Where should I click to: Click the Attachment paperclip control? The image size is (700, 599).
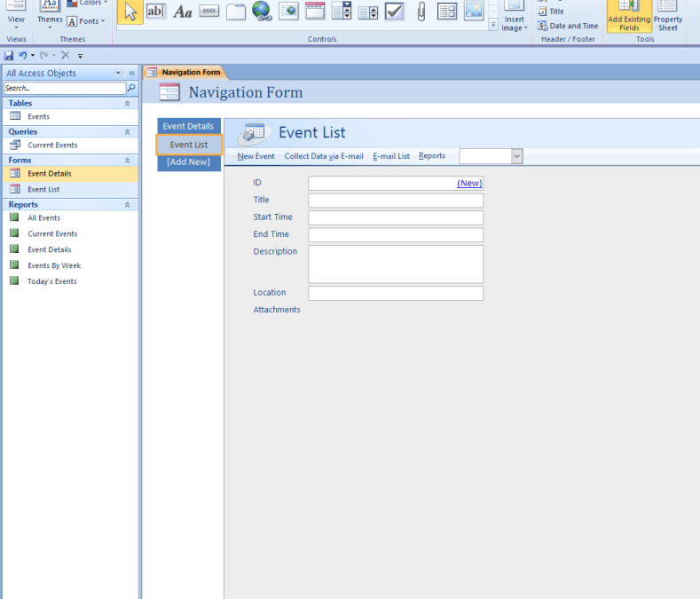[421, 12]
